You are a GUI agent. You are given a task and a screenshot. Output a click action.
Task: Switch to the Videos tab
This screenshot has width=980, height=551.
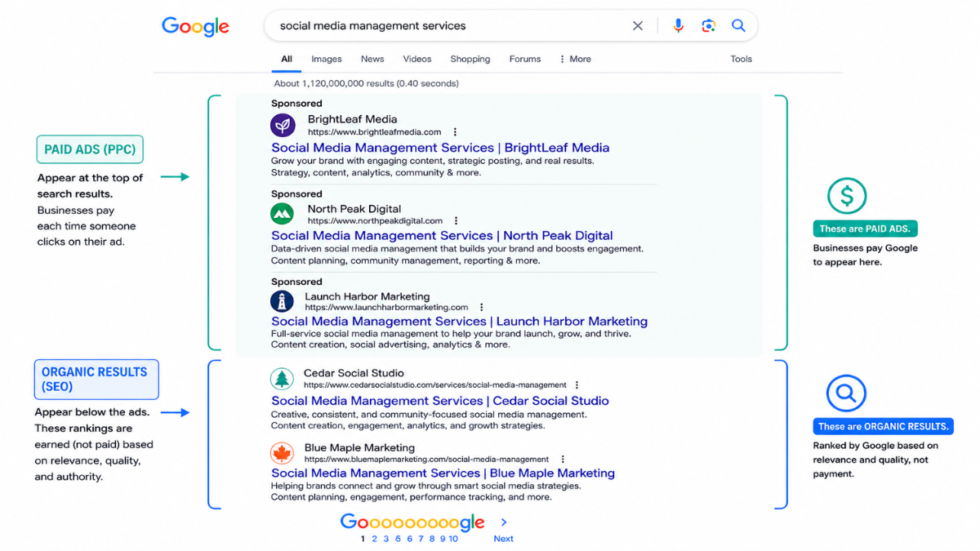[x=417, y=59]
